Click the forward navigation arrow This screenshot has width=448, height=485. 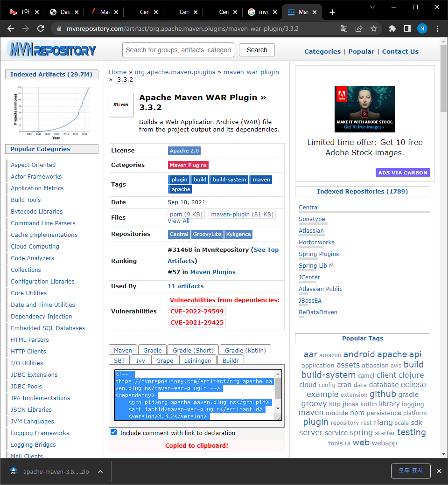(x=26, y=29)
